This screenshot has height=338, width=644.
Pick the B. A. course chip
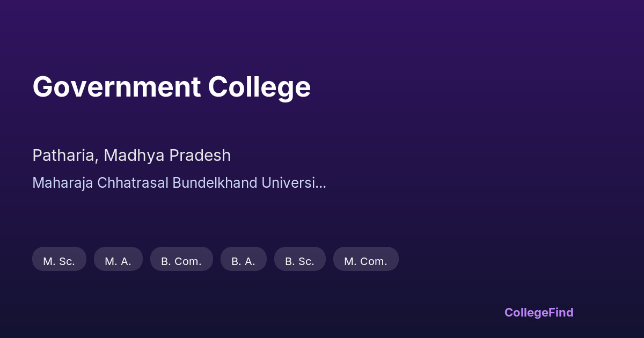tap(243, 261)
